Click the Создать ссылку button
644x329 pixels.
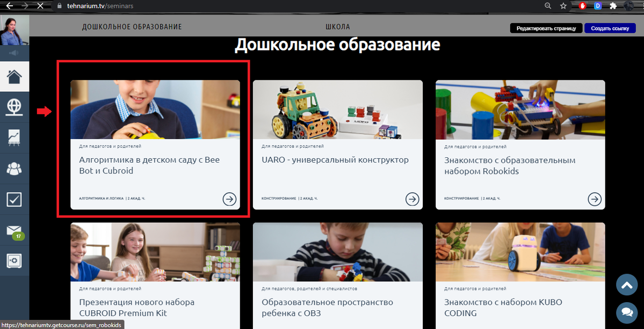(610, 28)
